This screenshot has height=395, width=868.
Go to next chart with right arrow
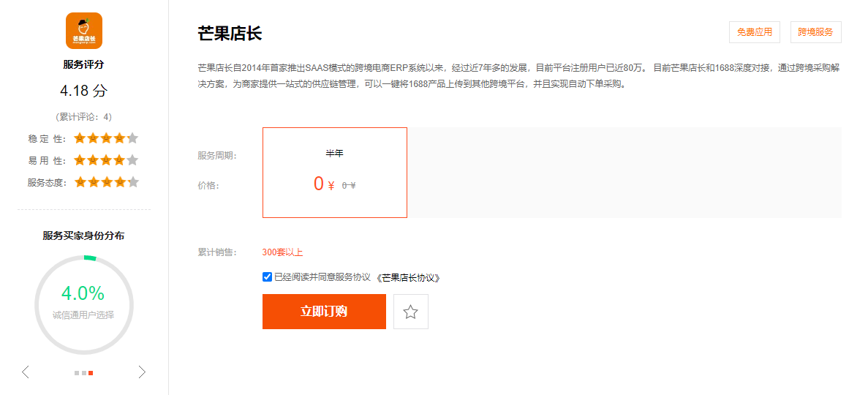[142, 372]
